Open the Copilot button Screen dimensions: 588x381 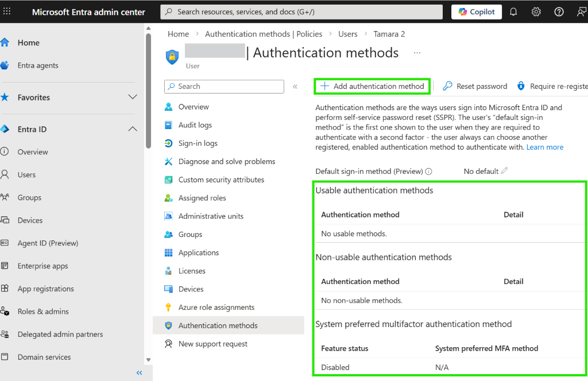[477, 12]
